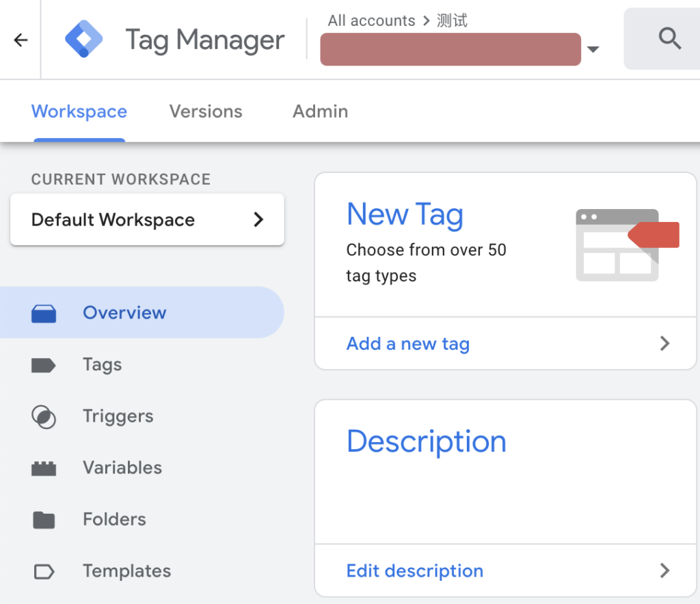
Task: Click the Description card heading
Action: pos(427,441)
